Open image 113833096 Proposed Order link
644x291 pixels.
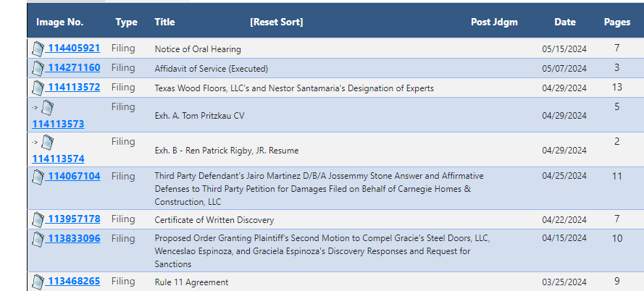tap(73, 238)
